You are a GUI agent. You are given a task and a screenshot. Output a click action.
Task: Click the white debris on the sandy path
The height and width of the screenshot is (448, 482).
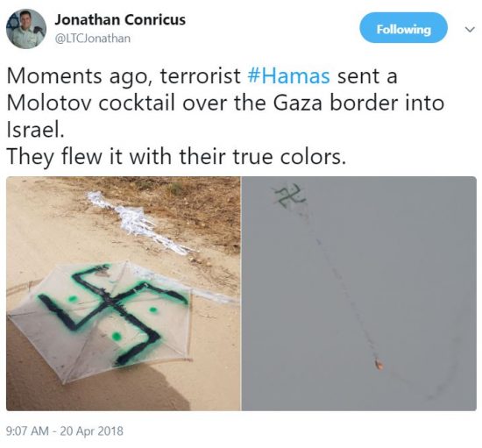[x=137, y=224]
